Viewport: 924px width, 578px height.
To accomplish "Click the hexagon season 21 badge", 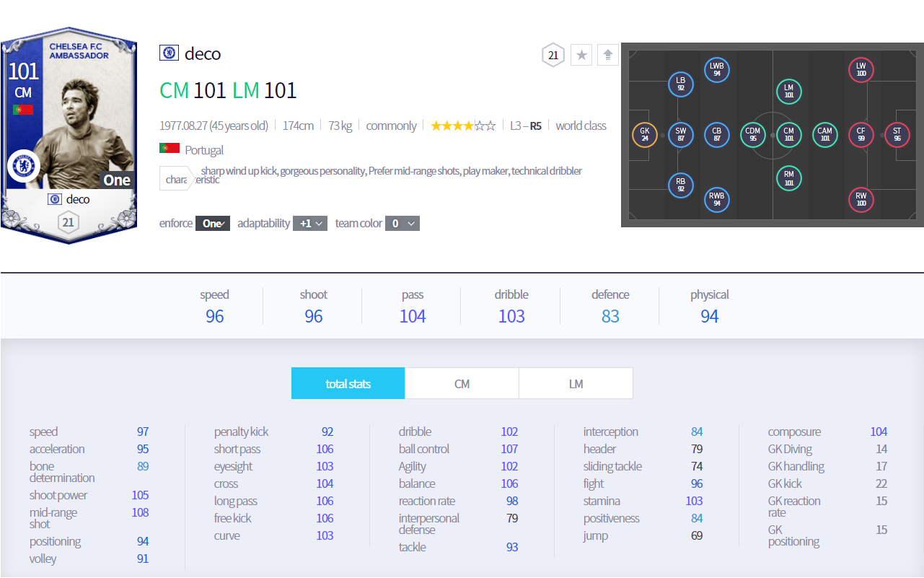I will point(553,55).
